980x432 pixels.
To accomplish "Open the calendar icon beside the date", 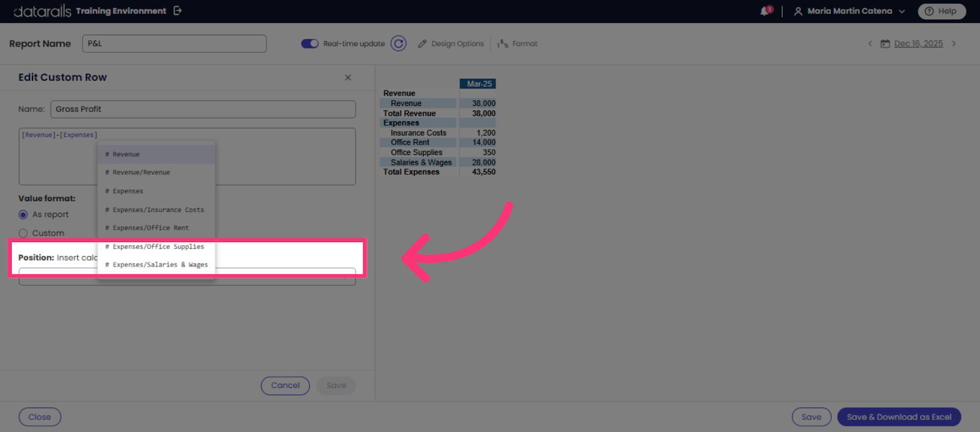I will (x=885, y=44).
